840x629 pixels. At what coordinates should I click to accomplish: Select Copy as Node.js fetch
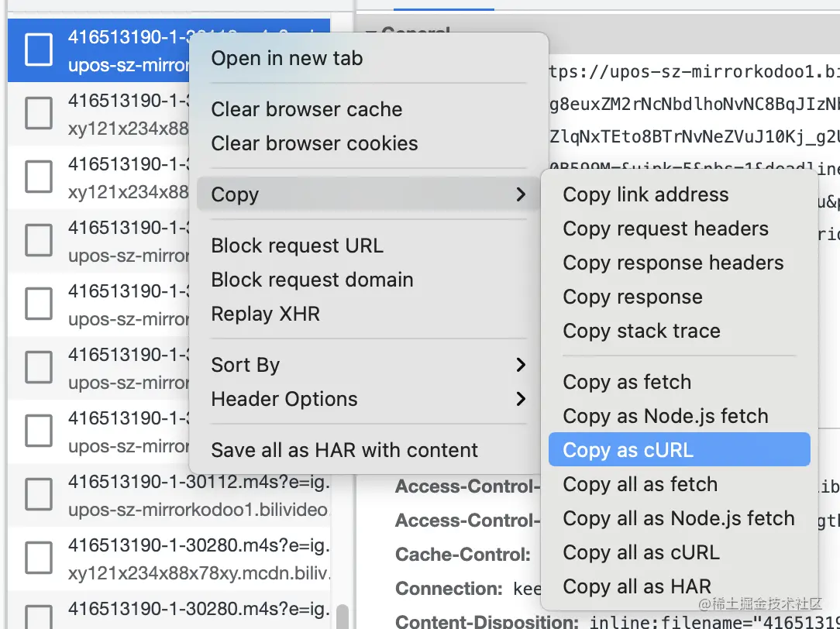point(666,416)
